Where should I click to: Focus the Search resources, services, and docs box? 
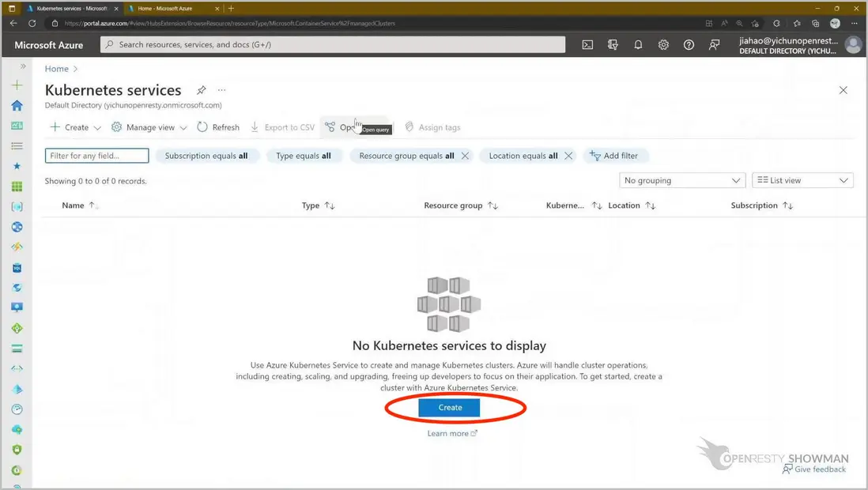click(x=333, y=45)
